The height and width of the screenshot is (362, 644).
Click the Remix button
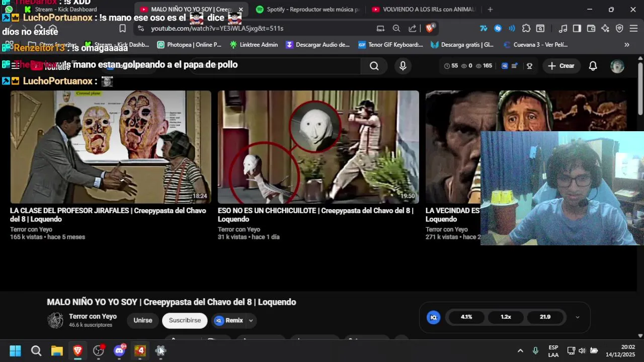tap(229, 320)
